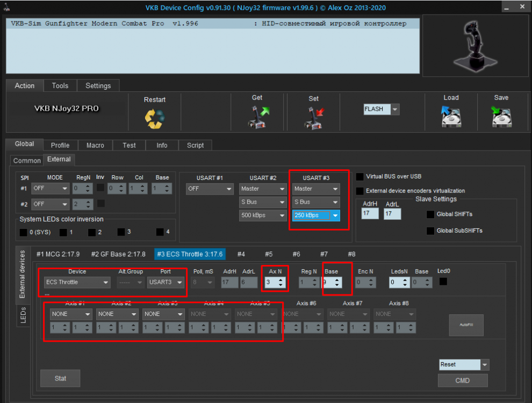Open the Tools tab

click(x=60, y=86)
